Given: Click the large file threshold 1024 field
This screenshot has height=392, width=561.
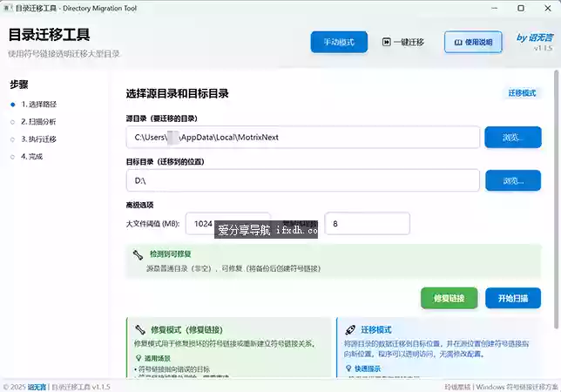Looking at the screenshot, I should pos(228,224).
